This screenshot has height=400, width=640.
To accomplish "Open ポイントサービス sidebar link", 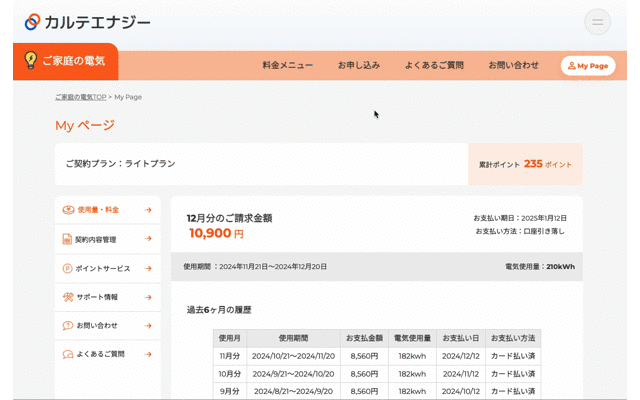I will tap(108, 269).
